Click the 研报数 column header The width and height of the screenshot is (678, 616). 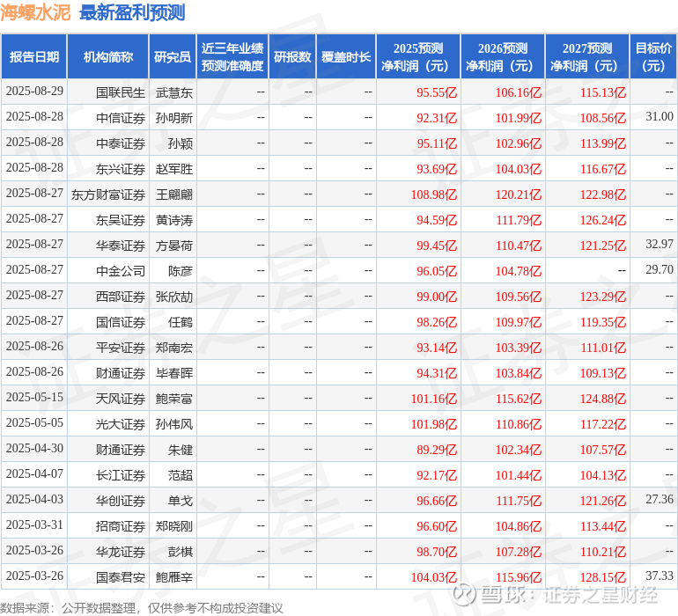[x=292, y=56]
